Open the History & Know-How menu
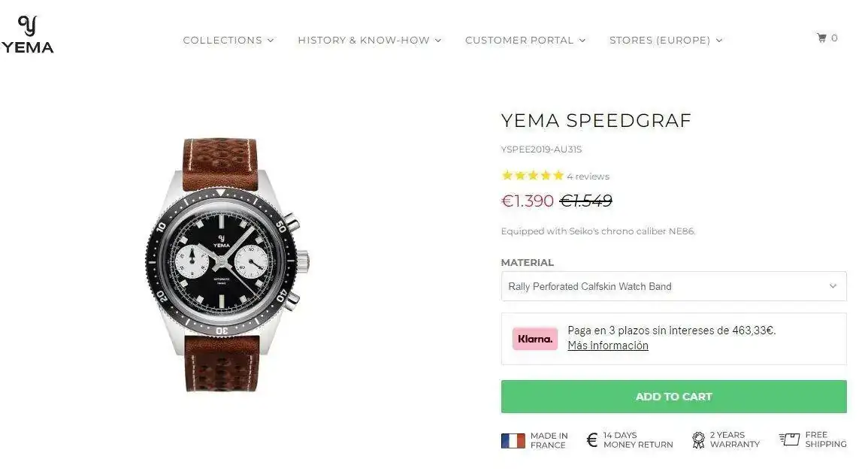This screenshot has width=868, height=474. (369, 41)
